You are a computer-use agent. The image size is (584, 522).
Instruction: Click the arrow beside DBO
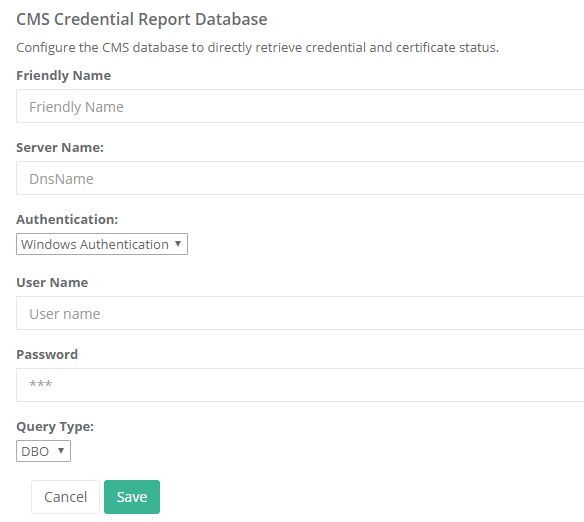coord(61,451)
